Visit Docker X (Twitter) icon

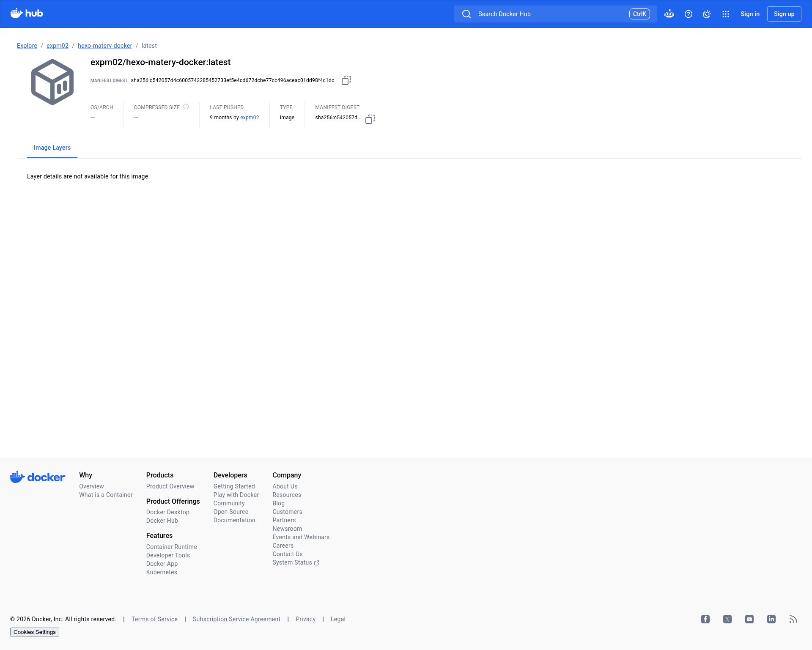pos(727,619)
